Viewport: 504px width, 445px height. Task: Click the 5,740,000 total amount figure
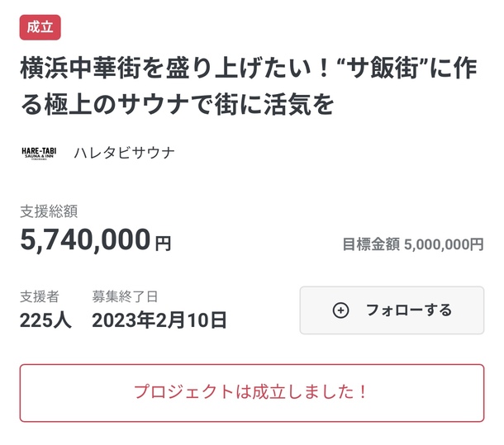[85, 240]
